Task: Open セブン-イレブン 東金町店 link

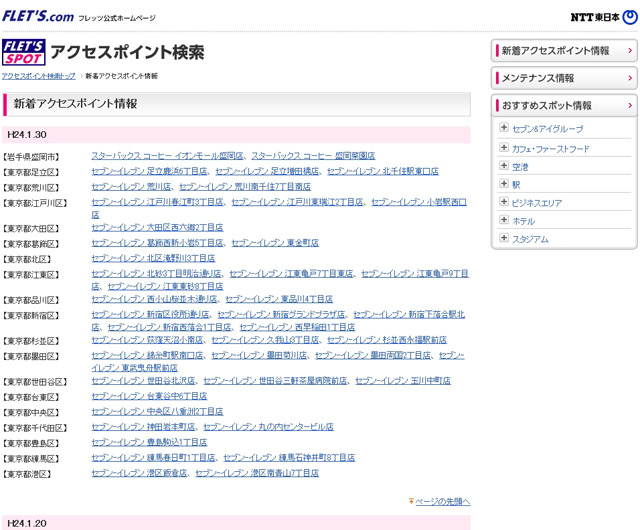Action: (275, 243)
